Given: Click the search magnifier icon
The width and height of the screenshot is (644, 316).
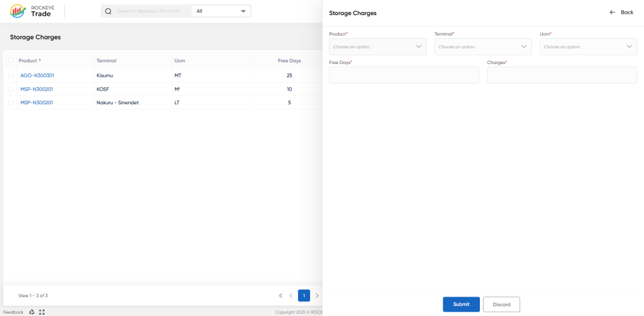Looking at the screenshot, I should point(108,11).
